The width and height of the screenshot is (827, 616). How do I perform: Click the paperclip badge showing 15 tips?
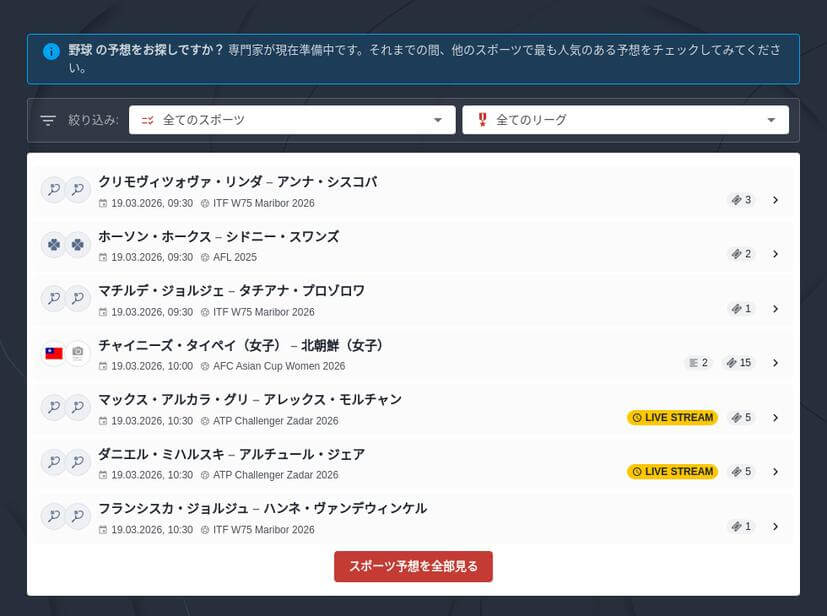pos(738,362)
